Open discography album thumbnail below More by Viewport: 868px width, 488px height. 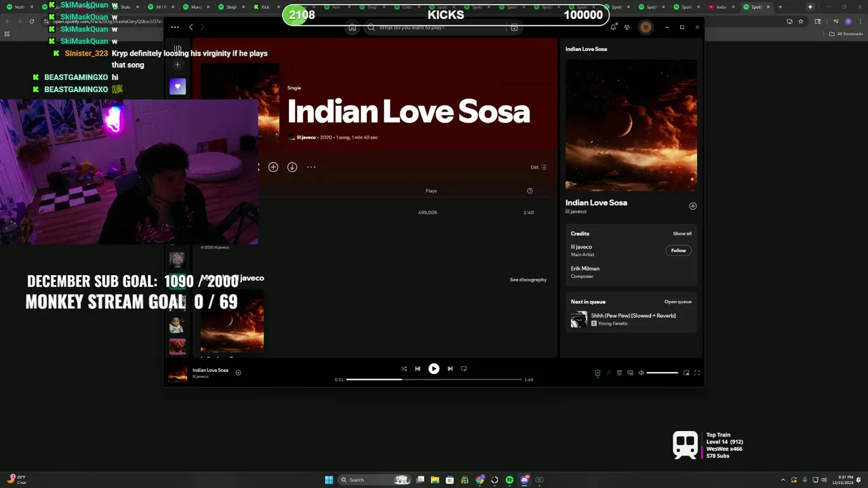tap(232, 321)
